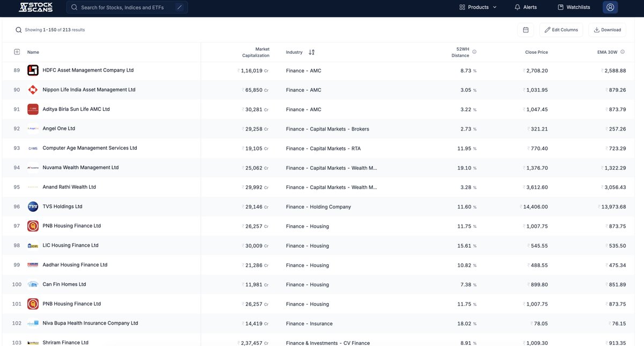644x346 pixels.
Task: Click Niva Bupa Health Insurance logo
Action: point(33,323)
